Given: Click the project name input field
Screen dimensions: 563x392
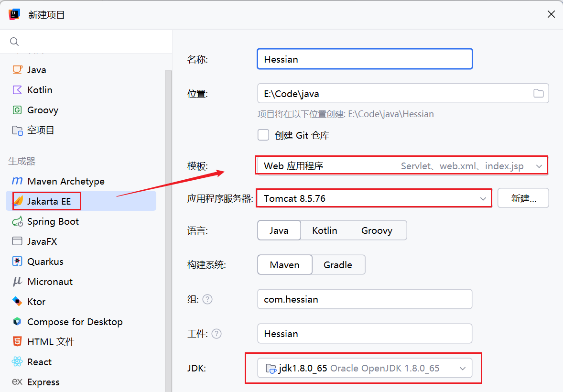Looking at the screenshot, I should coord(365,59).
